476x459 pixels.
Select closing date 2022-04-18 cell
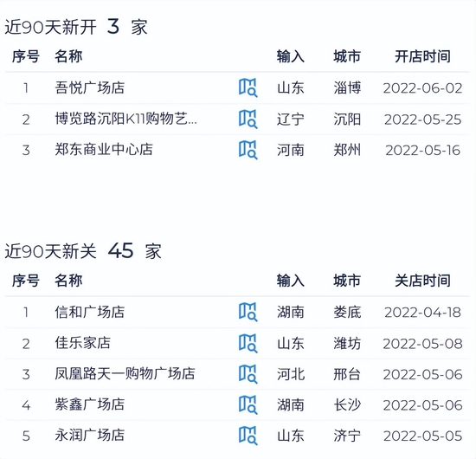422,313
